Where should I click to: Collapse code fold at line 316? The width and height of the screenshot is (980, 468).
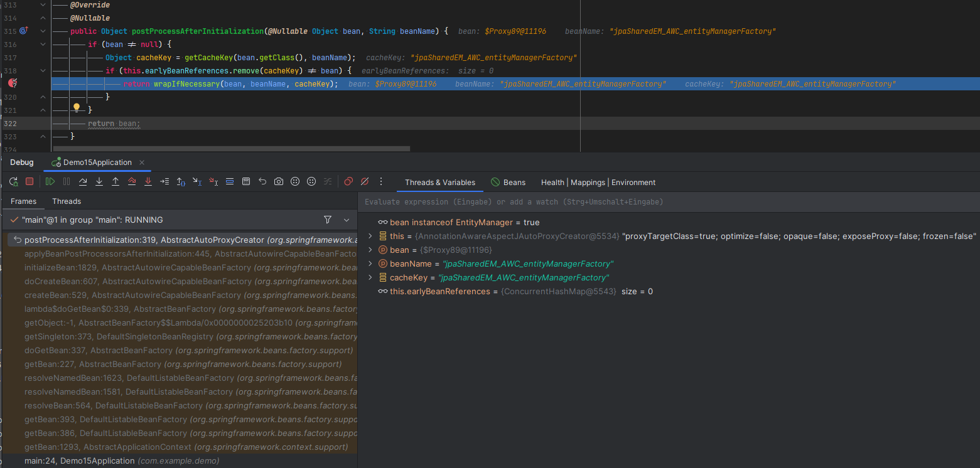43,45
